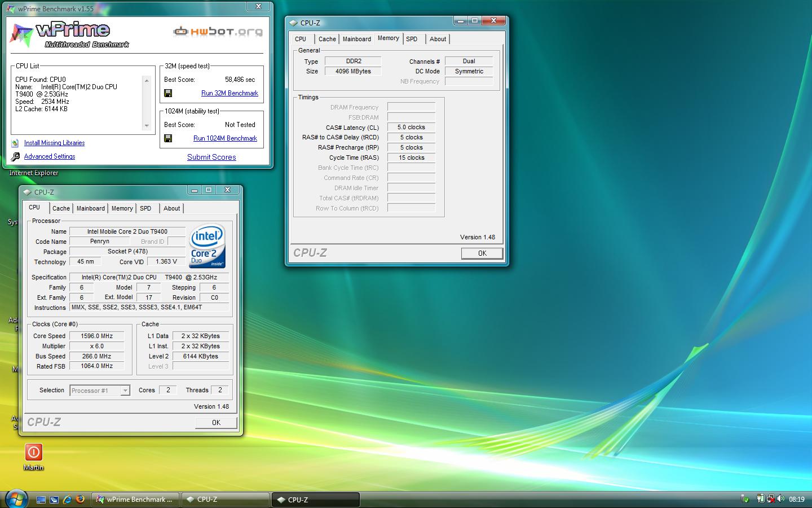
Task: Save the 32M benchmark score floppy icon
Action: (167, 93)
